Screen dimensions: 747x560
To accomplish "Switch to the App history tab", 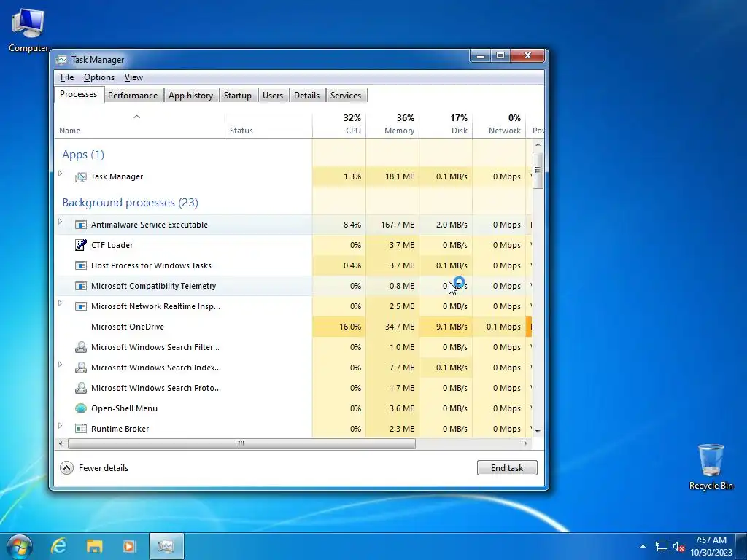I will [x=190, y=96].
